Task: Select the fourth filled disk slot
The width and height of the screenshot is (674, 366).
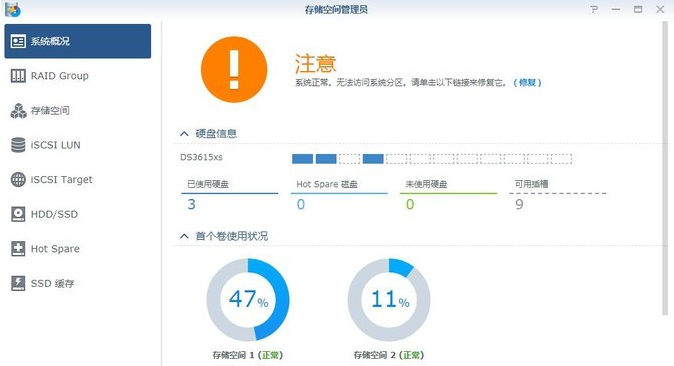Action: (x=373, y=159)
